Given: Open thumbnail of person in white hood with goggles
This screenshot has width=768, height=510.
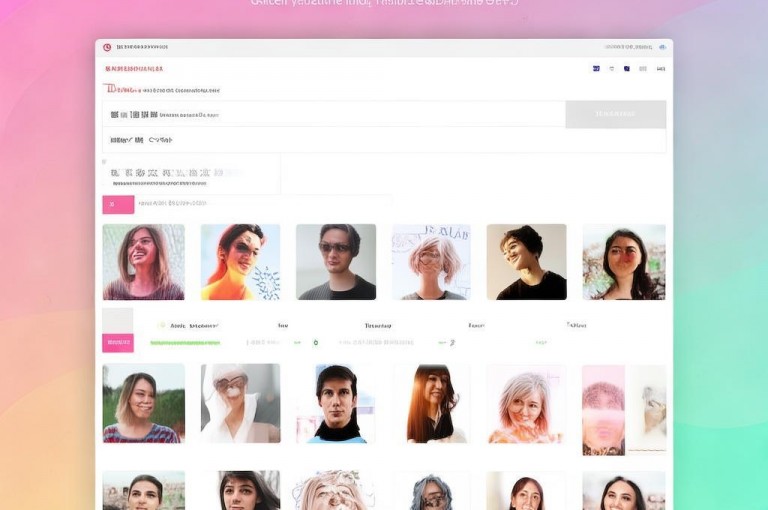Looking at the screenshot, I should pos(240,403).
